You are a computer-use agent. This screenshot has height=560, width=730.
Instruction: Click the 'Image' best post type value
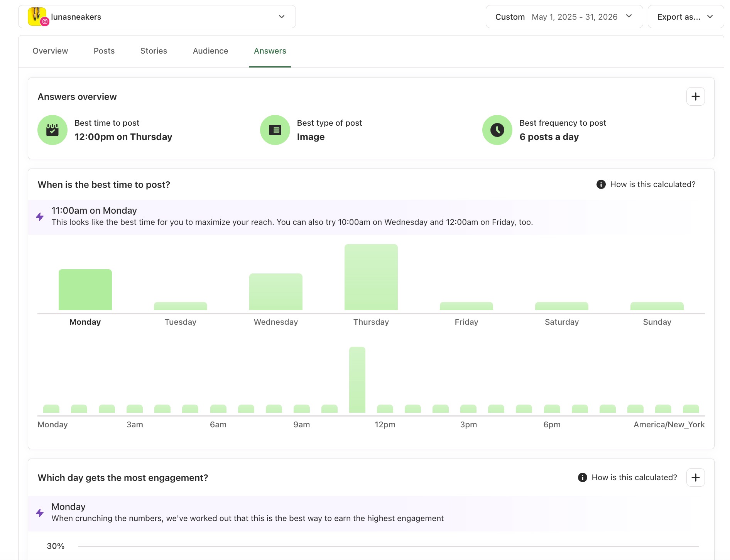[x=311, y=137]
